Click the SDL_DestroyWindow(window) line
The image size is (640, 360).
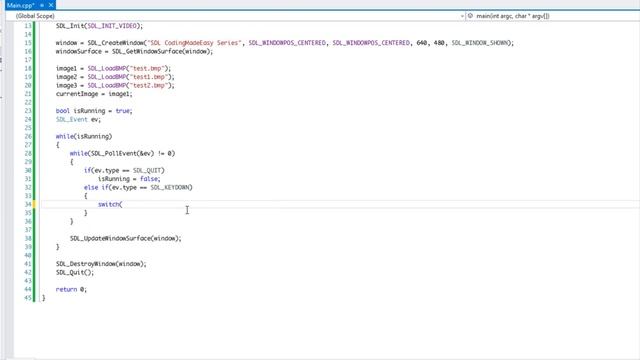coord(101,264)
